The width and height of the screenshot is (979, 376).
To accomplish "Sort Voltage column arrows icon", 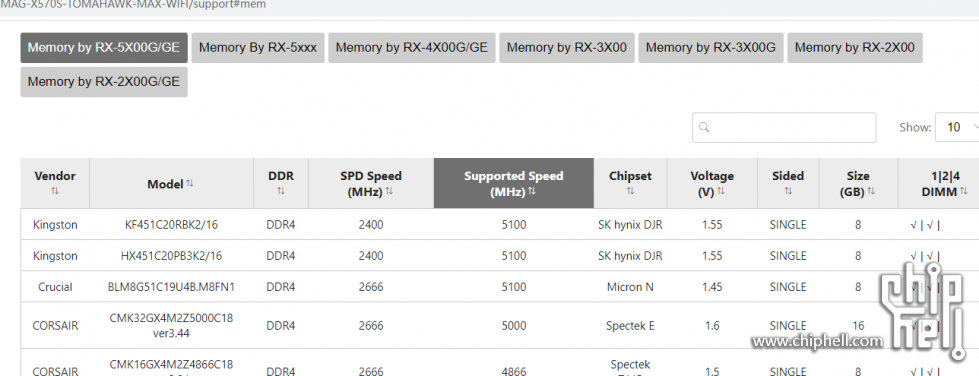I will (x=721, y=191).
